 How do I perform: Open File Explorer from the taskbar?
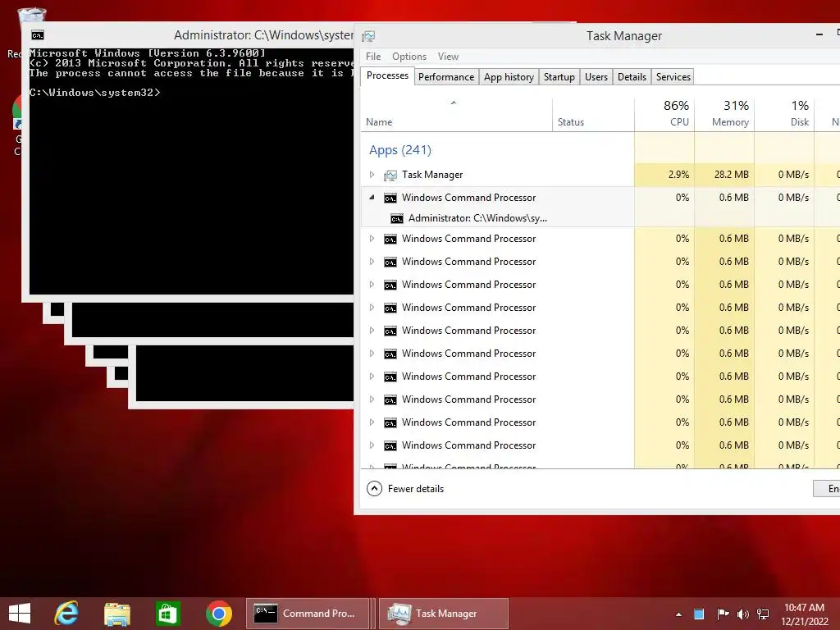116,614
